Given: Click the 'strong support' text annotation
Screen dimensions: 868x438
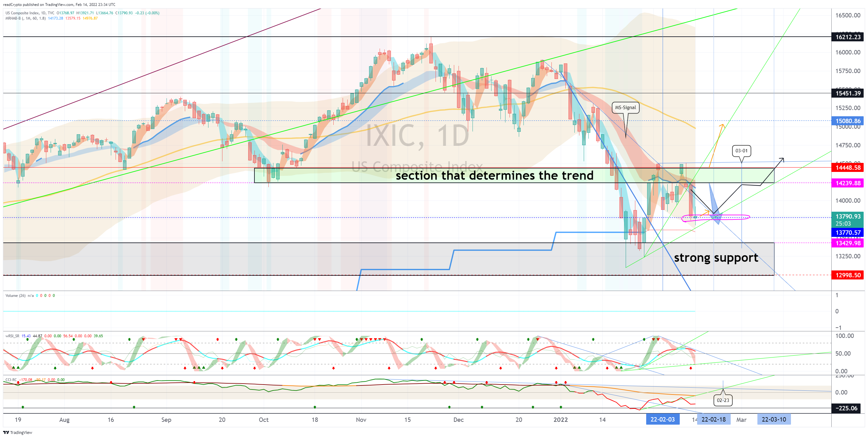Looking at the screenshot, I should [x=716, y=258].
